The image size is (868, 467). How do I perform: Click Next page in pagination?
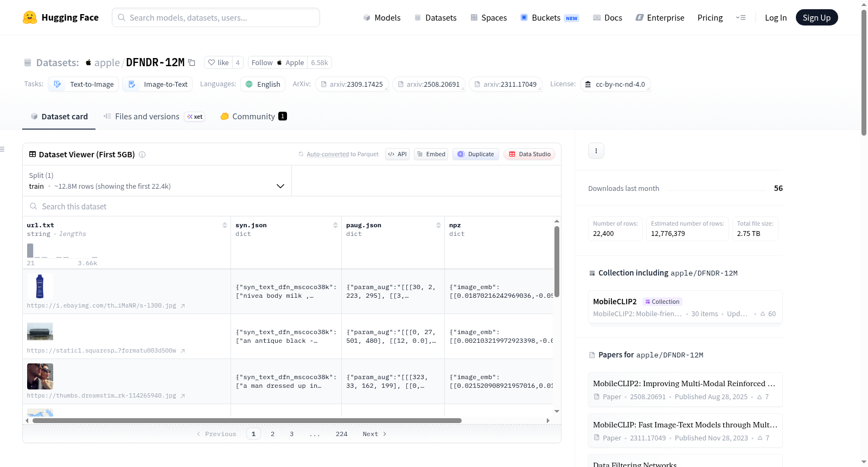point(374,434)
